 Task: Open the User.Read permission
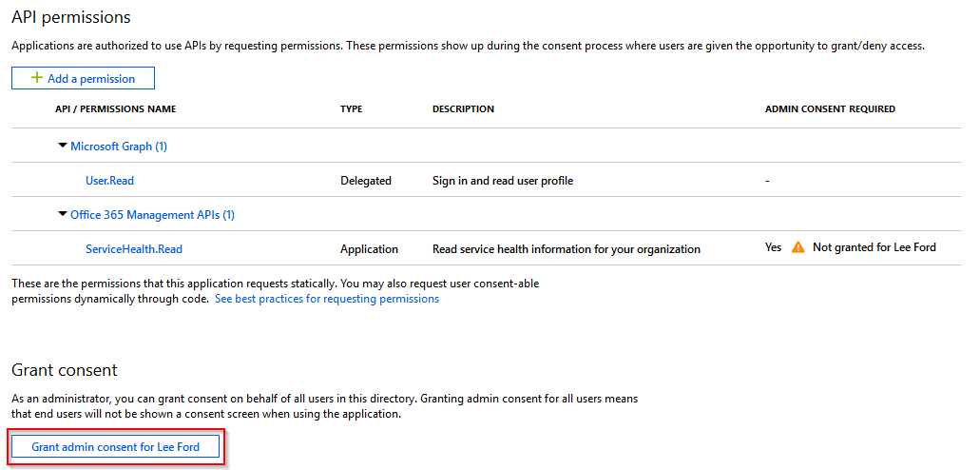[109, 181]
